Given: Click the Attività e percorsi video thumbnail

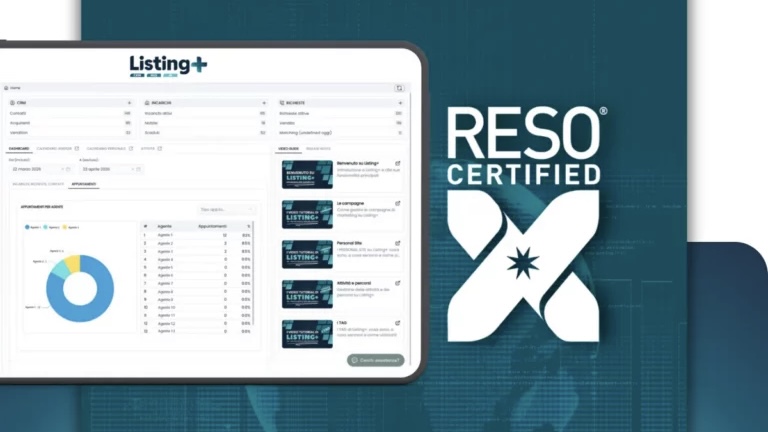Looking at the screenshot, I should (x=307, y=294).
